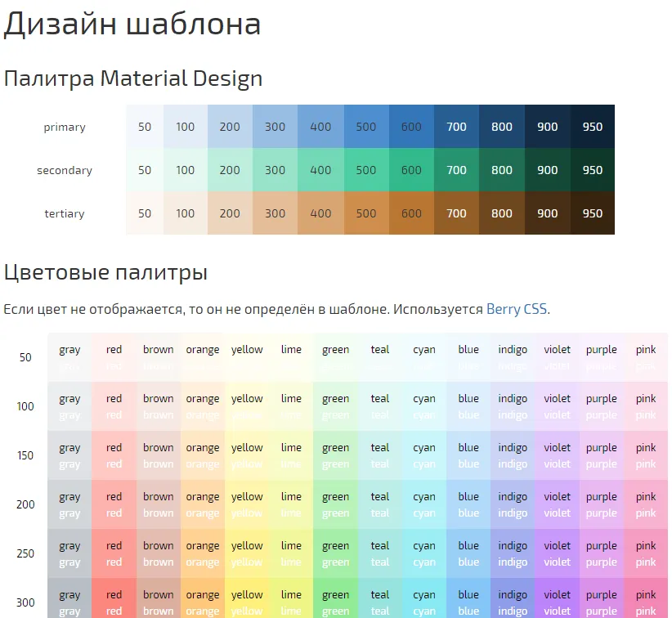672x618 pixels.
Task: Click the violet cell in row 200
Action: [x=558, y=504]
